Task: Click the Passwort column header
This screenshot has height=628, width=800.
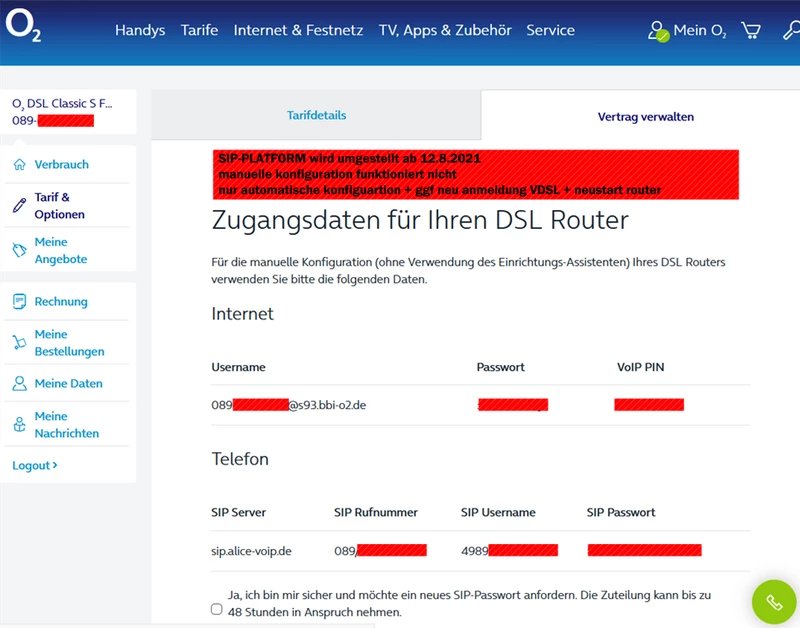Action: 501,367
